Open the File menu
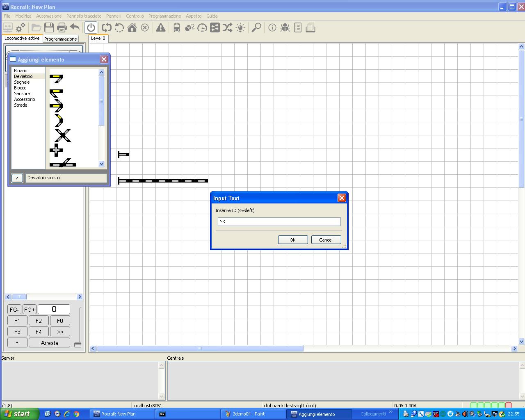 pos(7,16)
